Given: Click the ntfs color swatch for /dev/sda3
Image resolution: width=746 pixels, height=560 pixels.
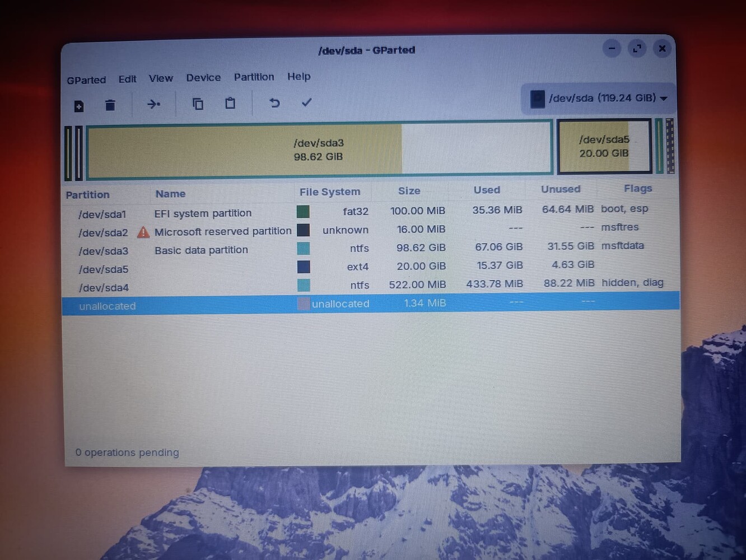Looking at the screenshot, I should (x=303, y=248).
